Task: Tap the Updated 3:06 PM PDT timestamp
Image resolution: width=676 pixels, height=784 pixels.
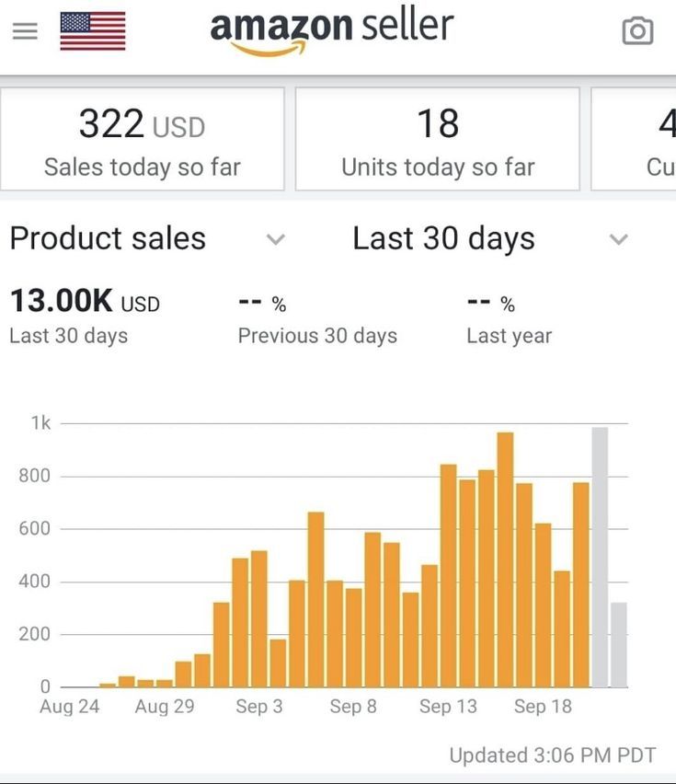Action: pos(552,755)
